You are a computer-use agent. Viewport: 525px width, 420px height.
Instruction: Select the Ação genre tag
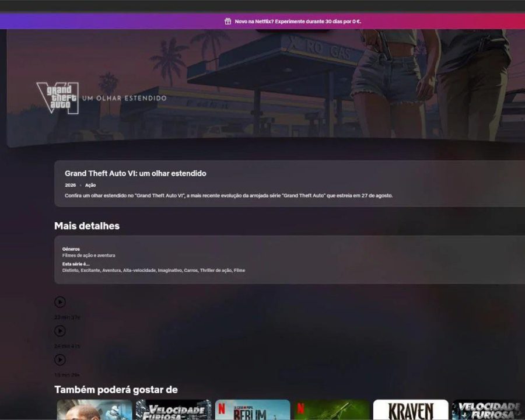click(90, 185)
